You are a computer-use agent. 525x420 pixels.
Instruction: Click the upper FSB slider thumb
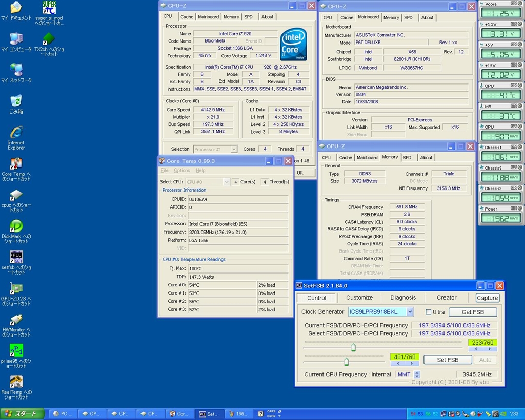[x=353, y=348]
